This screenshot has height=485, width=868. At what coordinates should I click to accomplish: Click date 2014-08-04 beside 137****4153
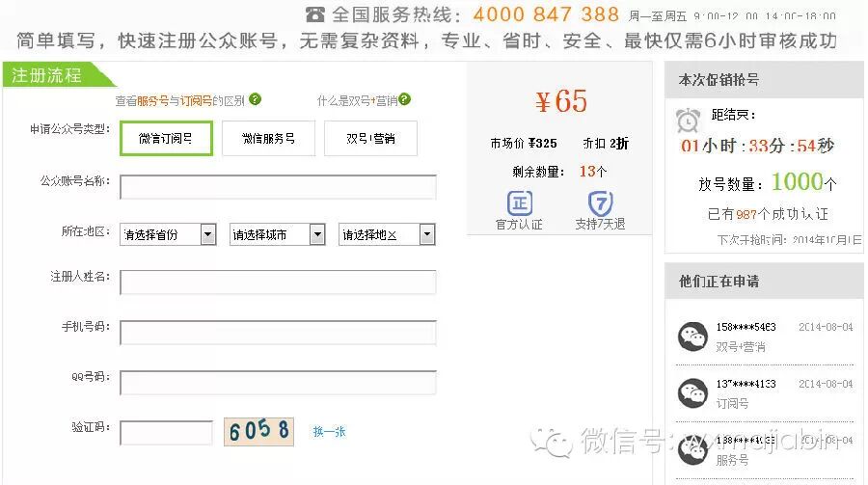(x=826, y=384)
